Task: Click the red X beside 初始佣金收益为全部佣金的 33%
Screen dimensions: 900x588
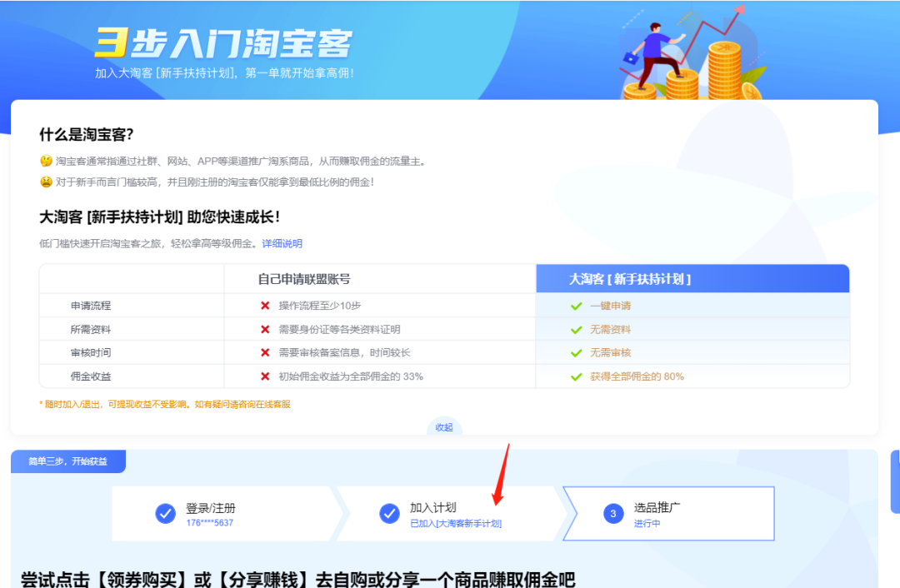Action: click(265, 376)
